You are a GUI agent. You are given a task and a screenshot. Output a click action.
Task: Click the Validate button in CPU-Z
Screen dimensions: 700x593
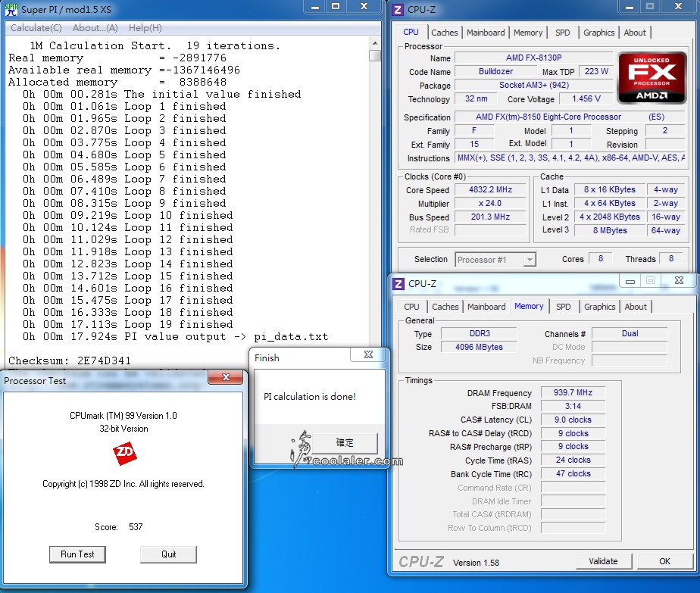tap(604, 561)
